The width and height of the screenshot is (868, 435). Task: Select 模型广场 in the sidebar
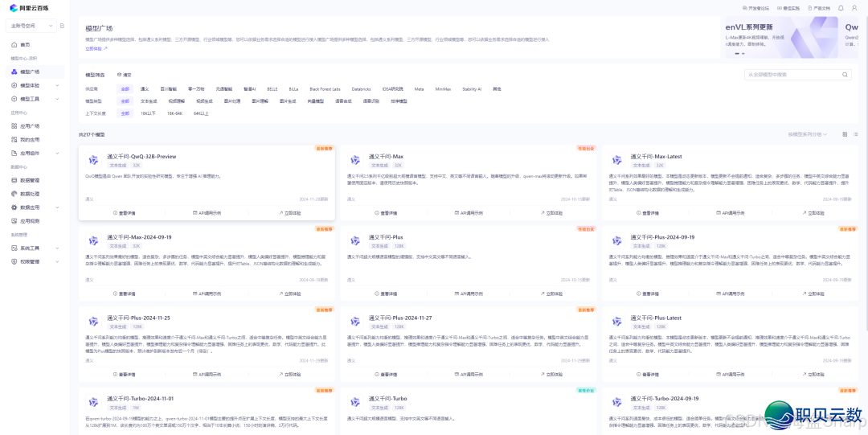[35, 72]
